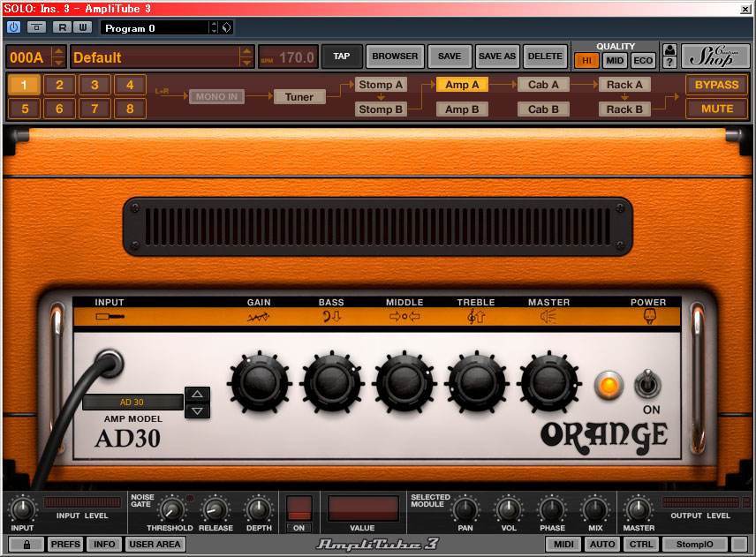Click the gain waveform icon

(259, 317)
